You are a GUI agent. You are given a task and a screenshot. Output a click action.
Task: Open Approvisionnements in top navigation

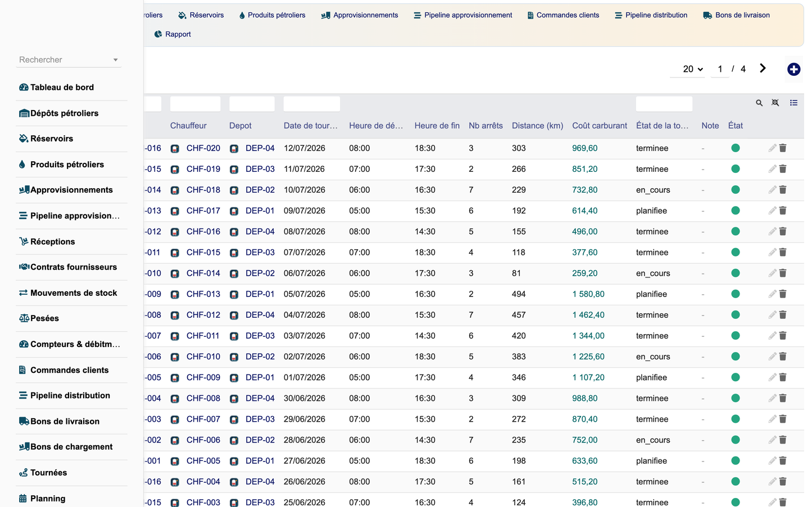360,15
